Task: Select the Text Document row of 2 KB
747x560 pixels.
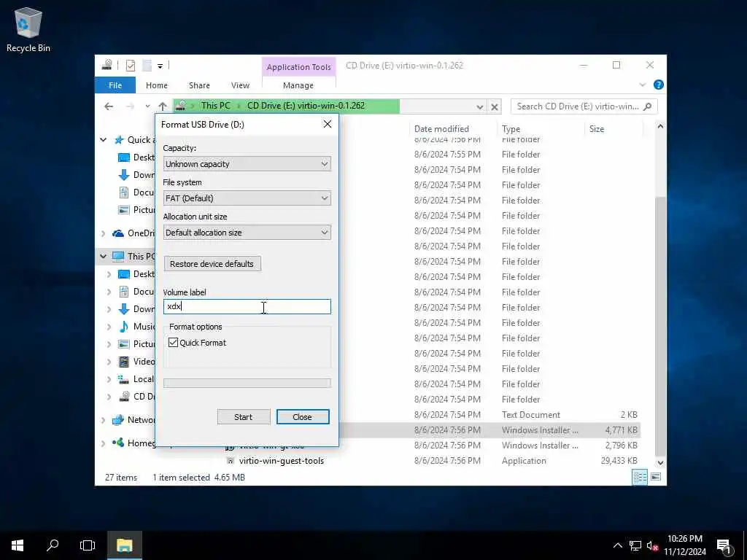Action: [433, 415]
